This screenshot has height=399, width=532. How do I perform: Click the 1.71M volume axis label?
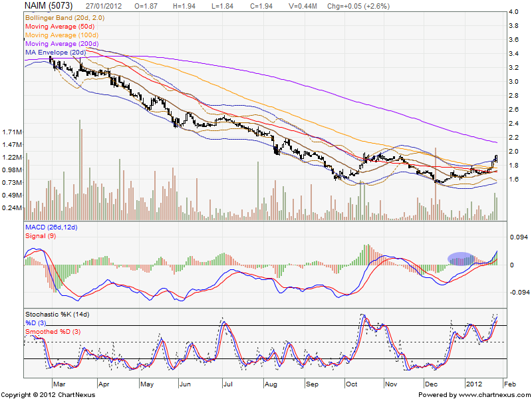pyautogui.click(x=13, y=132)
